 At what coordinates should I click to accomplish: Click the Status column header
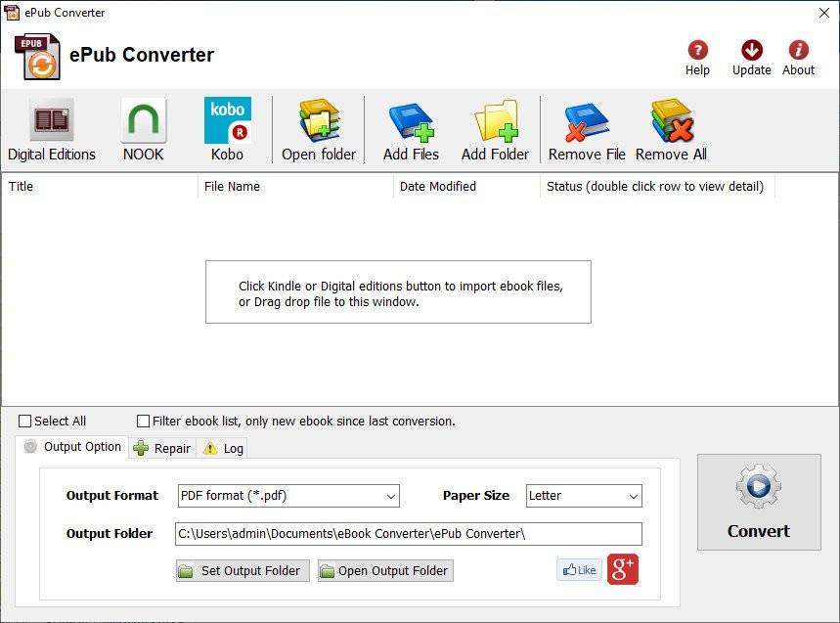[657, 187]
